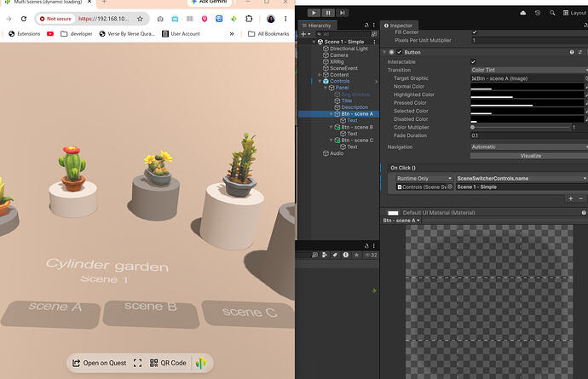Open the Navigation Automatic dropdown
This screenshot has width=588, height=379.
point(529,147)
